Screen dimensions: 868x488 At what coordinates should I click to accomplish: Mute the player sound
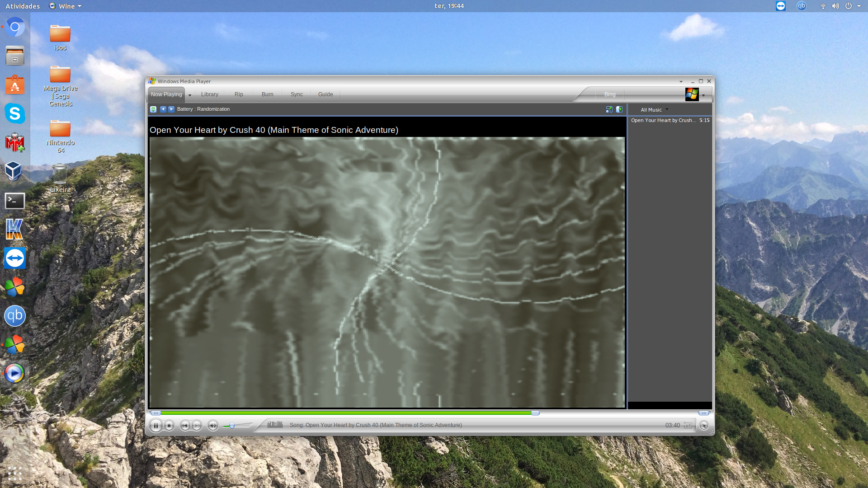pyautogui.click(x=212, y=426)
